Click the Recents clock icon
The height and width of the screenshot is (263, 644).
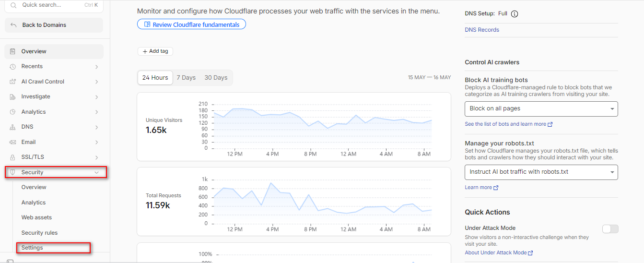pos(12,67)
